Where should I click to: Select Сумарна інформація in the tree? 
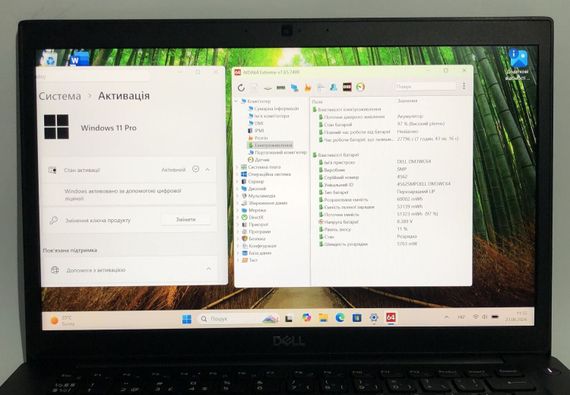pyautogui.click(x=276, y=108)
